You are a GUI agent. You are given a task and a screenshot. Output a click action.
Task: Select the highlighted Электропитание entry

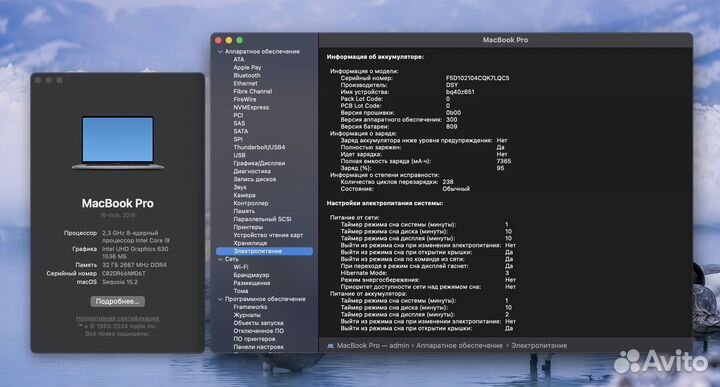264,251
